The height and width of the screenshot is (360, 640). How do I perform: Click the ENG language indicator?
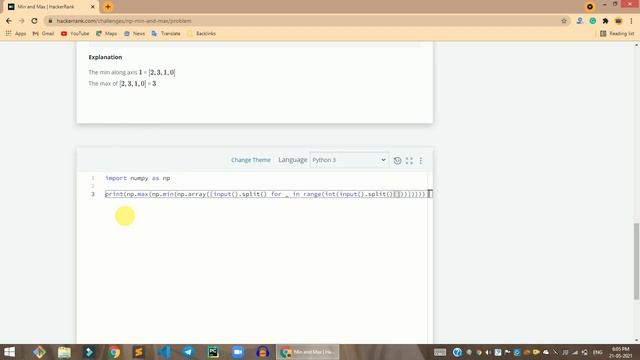pos(598,352)
